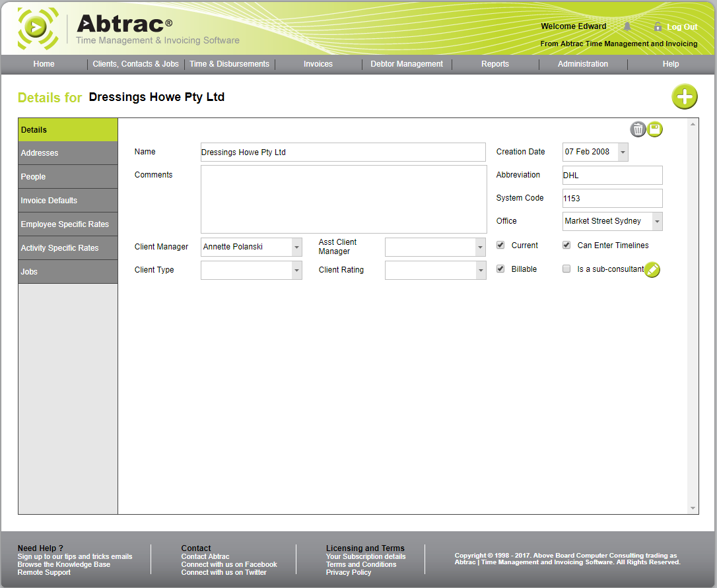Click the pencil icon next to sub-consultant
Image resolution: width=717 pixels, height=588 pixels.
[x=652, y=270]
